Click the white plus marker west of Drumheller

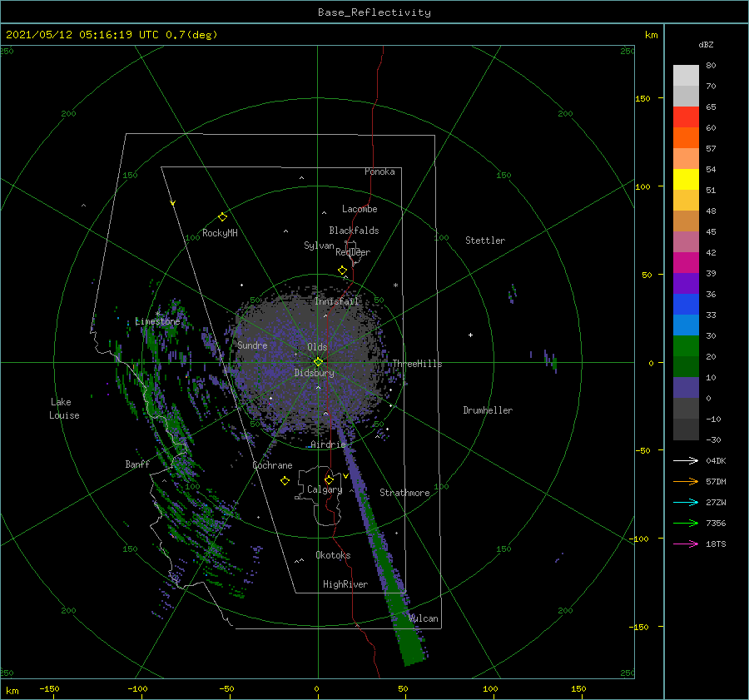(x=470, y=335)
